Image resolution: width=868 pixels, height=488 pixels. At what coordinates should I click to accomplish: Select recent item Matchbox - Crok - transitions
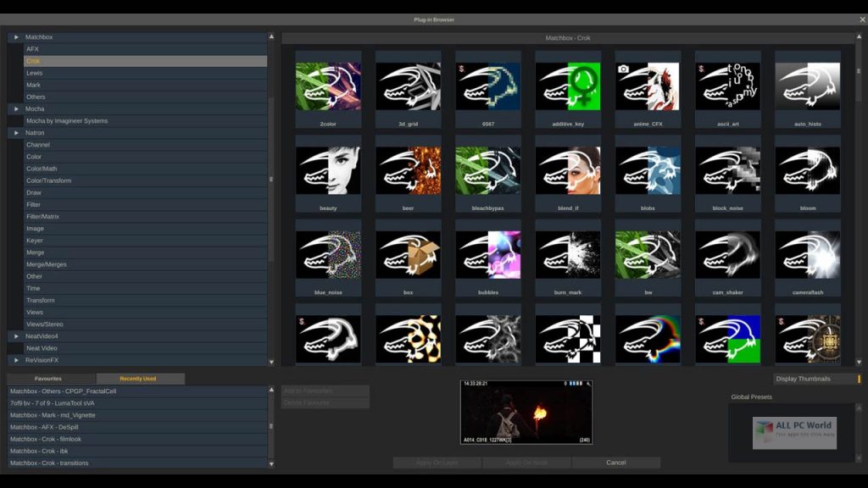click(137, 463)
